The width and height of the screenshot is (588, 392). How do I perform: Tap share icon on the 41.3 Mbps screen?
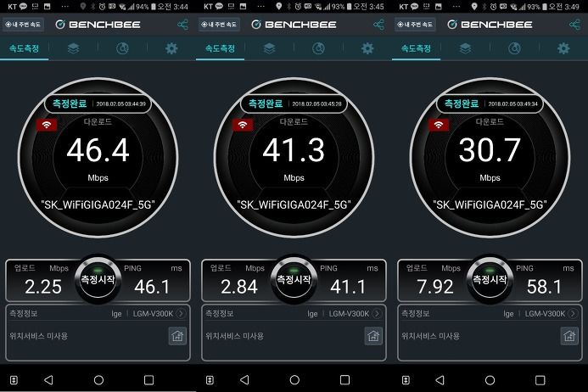point(378,25)
